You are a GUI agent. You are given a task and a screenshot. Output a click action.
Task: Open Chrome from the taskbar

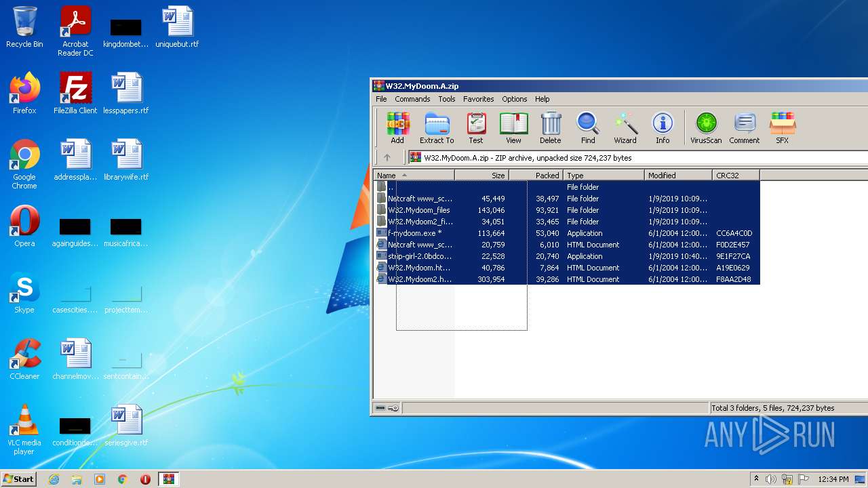123,479
